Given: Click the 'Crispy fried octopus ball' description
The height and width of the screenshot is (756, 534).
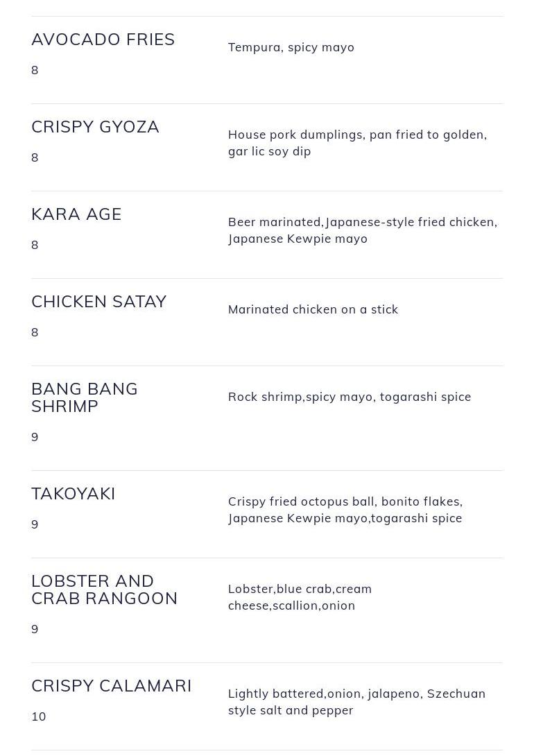Looking at the screenshot, I should coord(345,510).
